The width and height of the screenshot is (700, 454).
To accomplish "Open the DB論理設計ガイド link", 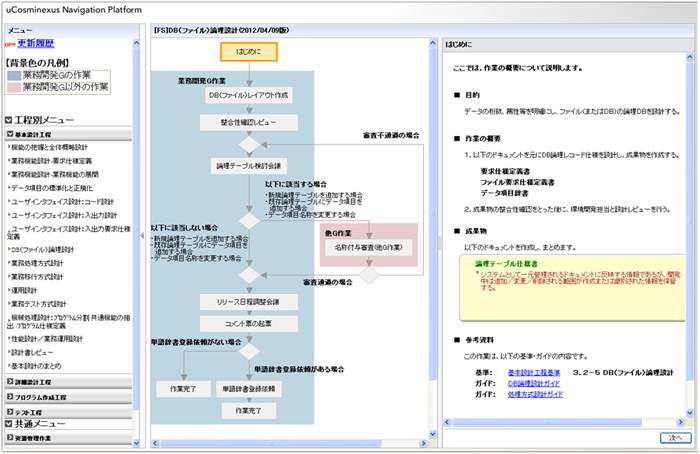I will [x=533, y=382].
